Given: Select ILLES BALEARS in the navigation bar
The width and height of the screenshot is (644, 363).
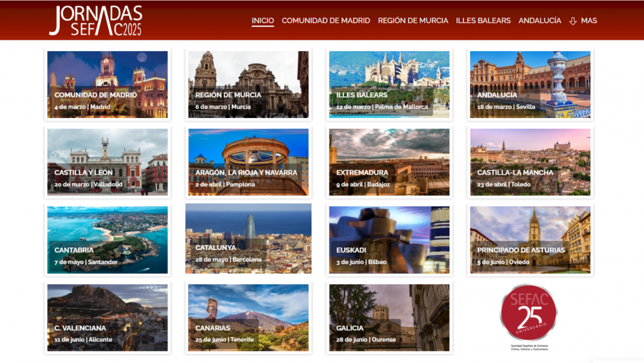Looking at the screenshot, I should pyautogui.click(x=483, y=21).
